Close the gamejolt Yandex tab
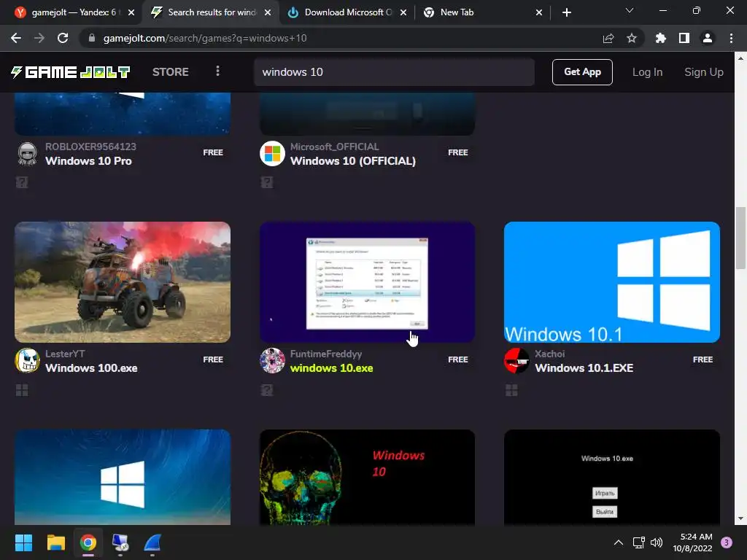Viewport: 747px width, 560px height. [x=131, y=12]
